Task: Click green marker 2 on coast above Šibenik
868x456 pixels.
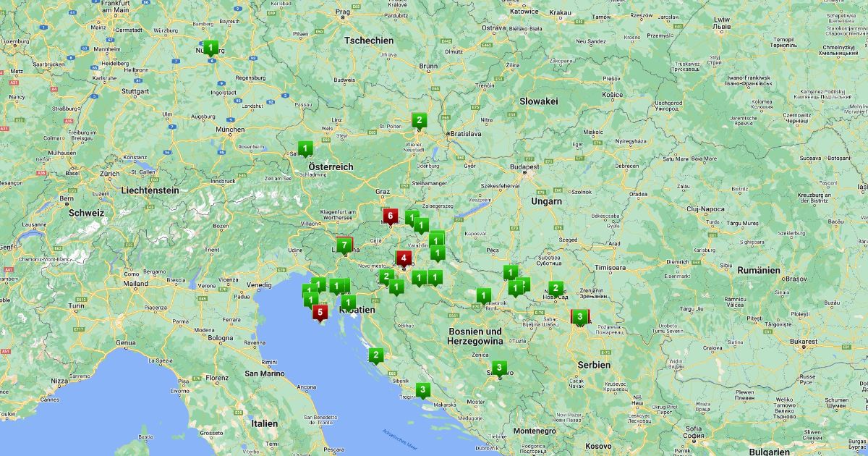Action: [375, 355]
